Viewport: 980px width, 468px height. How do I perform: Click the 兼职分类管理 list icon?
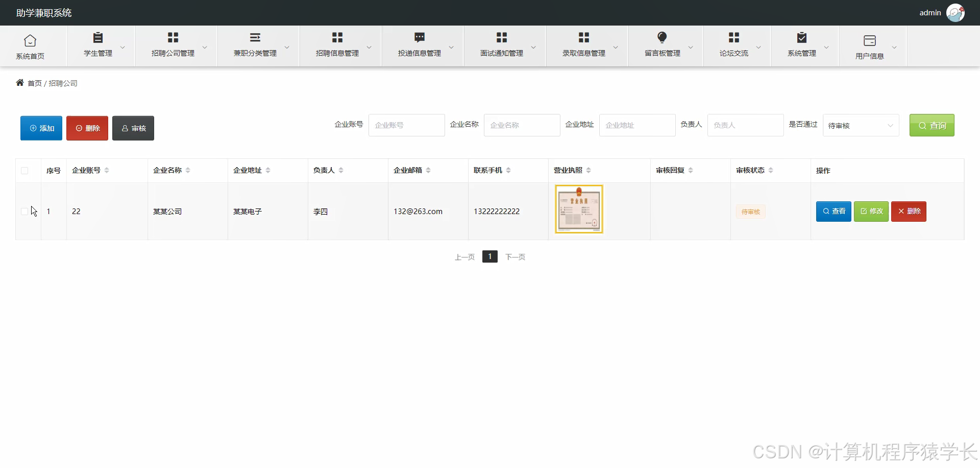pyautogui.click(x=255, y=37)
